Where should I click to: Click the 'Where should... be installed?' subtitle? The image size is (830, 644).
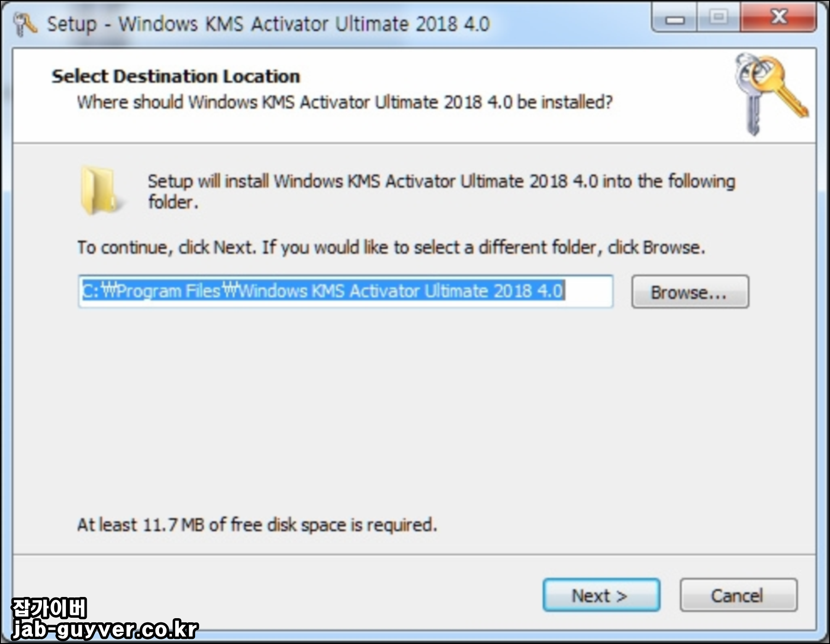(x=344, y=102)
